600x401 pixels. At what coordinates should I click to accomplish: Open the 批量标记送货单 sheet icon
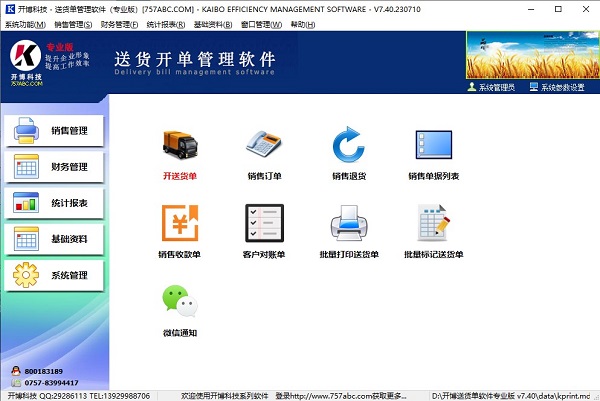434,223
